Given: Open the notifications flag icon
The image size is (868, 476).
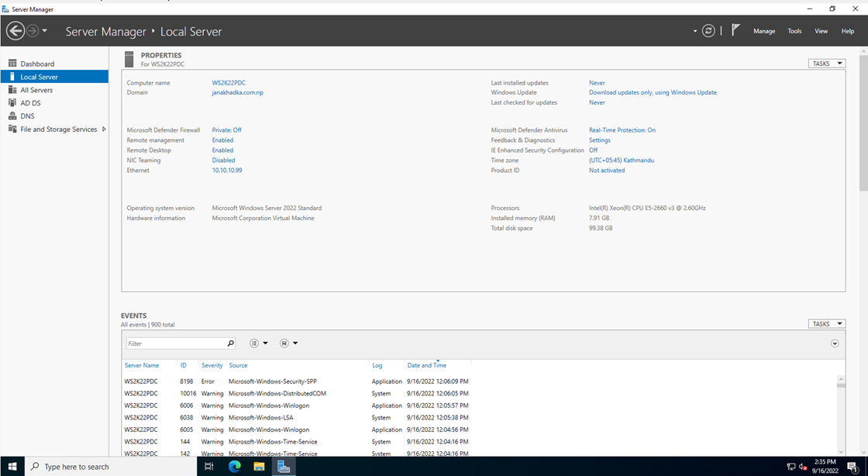Looking at the screenshot, I should (x=735, y=29).
